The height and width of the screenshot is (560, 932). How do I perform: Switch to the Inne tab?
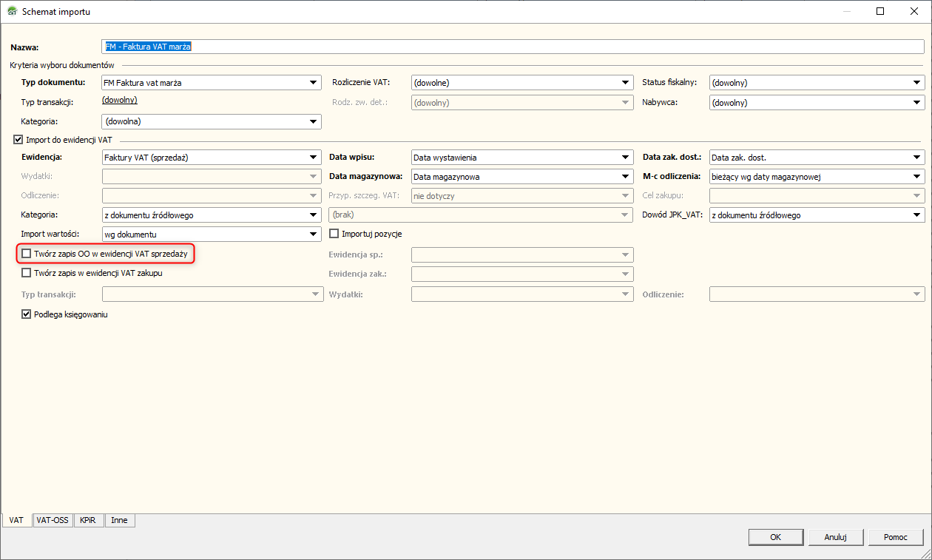pyautogui.click(x=120, y=520)
